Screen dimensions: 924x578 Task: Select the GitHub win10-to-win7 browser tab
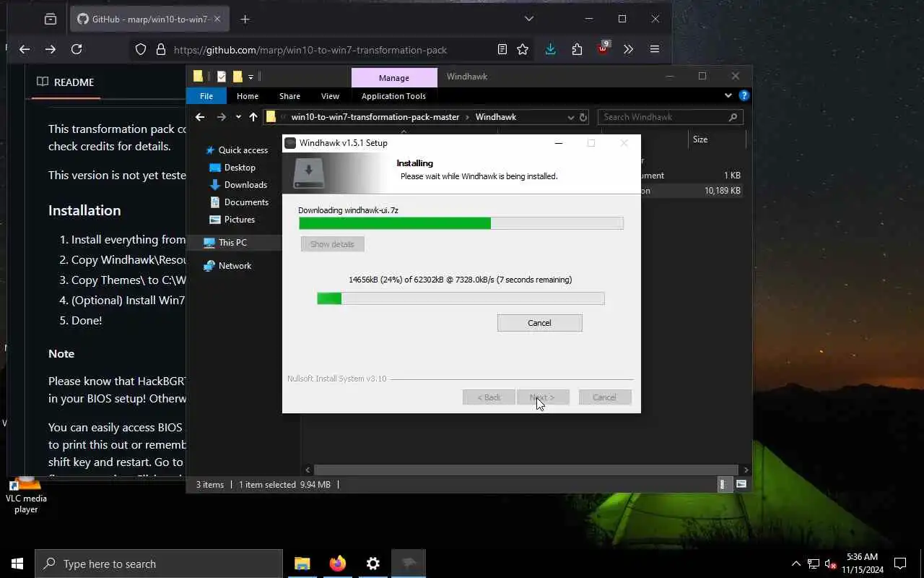point(150,20)
